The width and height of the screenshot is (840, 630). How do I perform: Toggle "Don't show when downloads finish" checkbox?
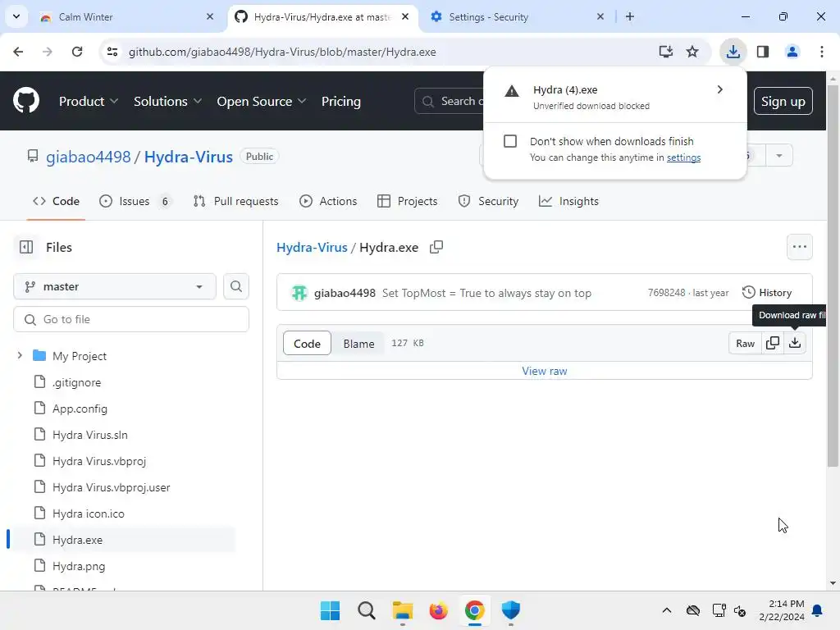[x=510, y=141]
